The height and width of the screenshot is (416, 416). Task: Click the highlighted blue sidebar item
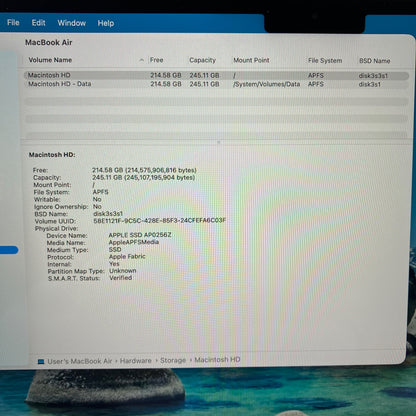[x=9, y=250]
